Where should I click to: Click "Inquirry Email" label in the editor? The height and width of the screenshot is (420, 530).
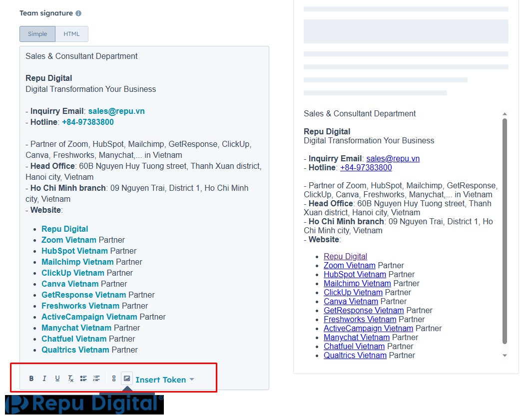[57, 111]
